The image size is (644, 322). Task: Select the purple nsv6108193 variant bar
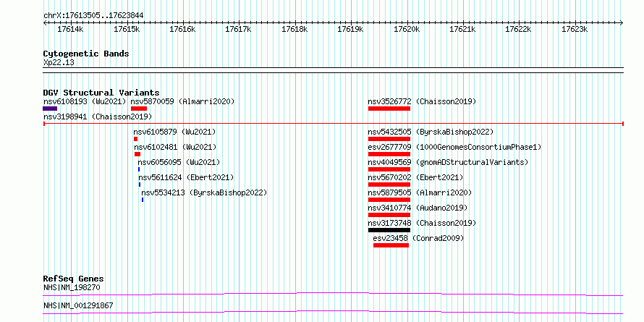50,109
